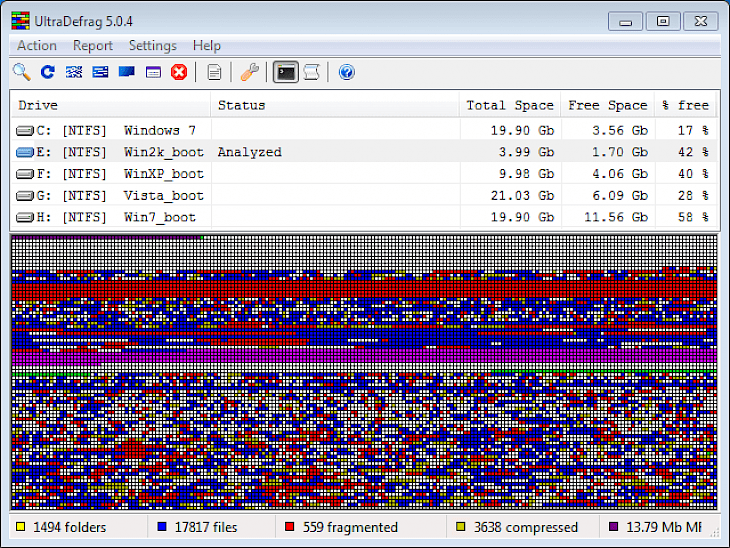Select the E: Win2k_boot drive row

tap(365, 152)
